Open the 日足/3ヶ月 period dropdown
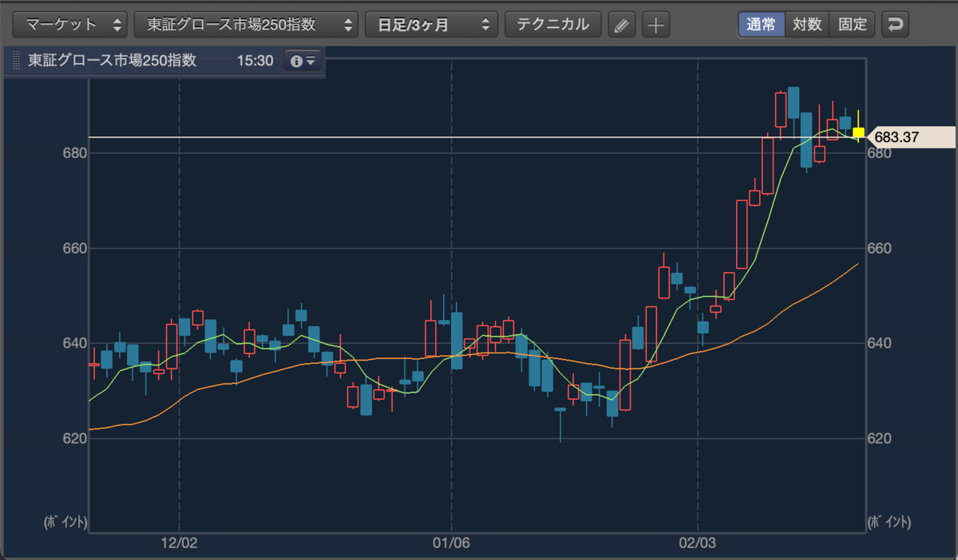 click(431, 24)
